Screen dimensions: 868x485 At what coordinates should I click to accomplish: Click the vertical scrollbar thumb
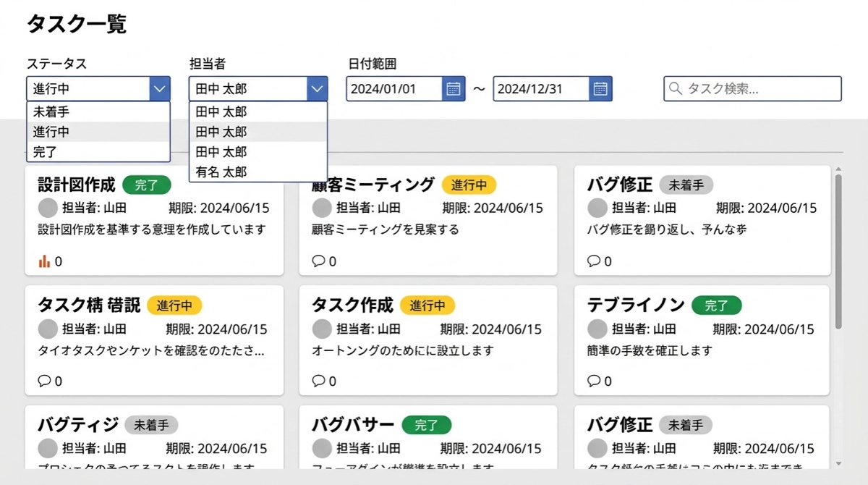(838, 250)
